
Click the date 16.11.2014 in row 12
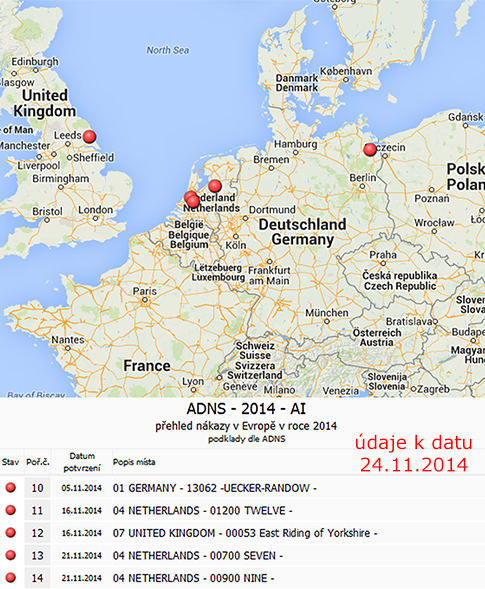[82, 533]
